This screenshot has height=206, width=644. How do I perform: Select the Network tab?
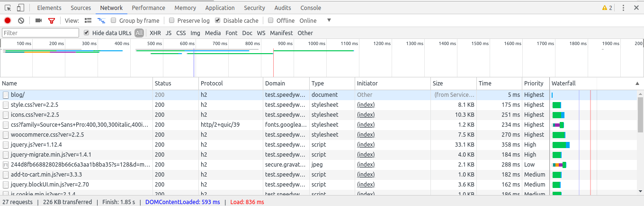tap(111, 8)
